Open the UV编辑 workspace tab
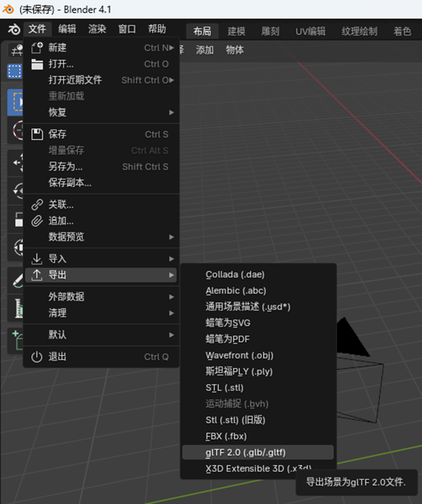Screen dimensions: 422x504 [x=310, y=31]
